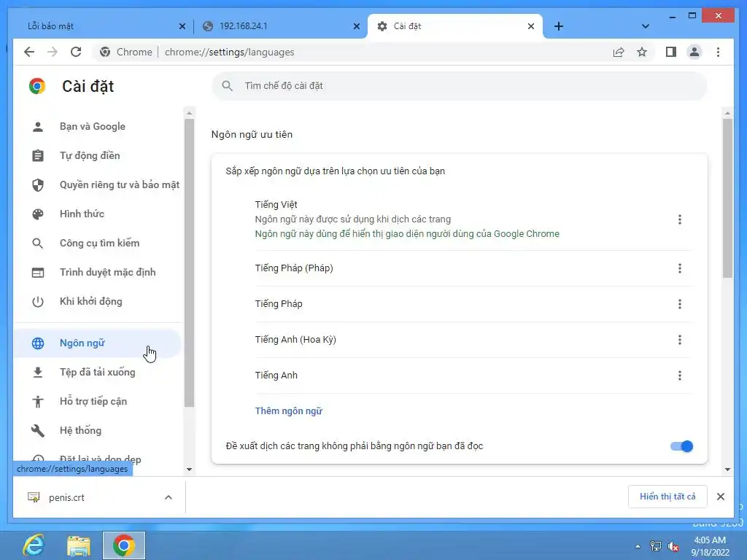Open Công cụ tìm kiếm settings
Viewport: 747px width, 560px height.
(x=97, y=243)
